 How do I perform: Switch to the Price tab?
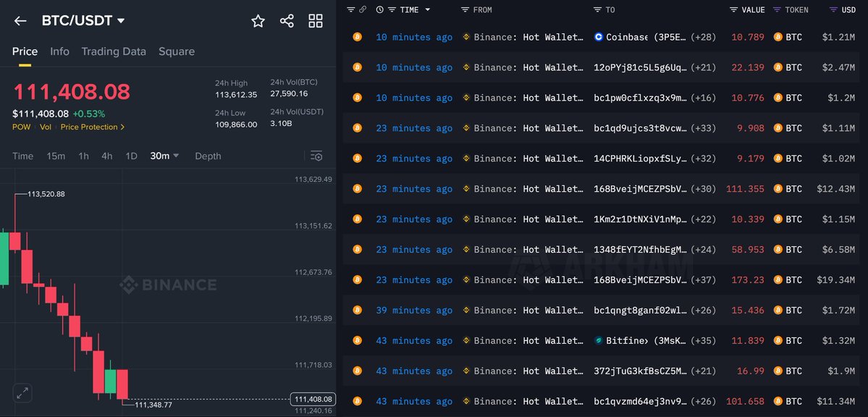pos(25,51)
